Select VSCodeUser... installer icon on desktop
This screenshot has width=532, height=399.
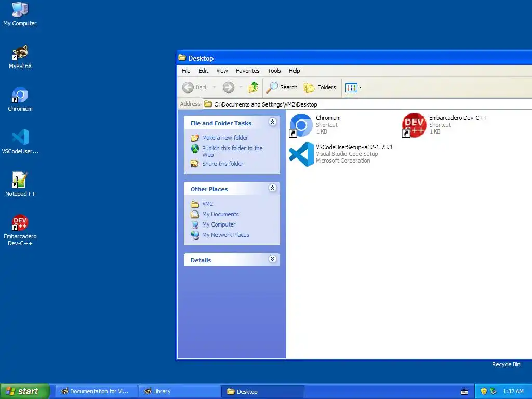pyautogui.click(x=20, y=142)
